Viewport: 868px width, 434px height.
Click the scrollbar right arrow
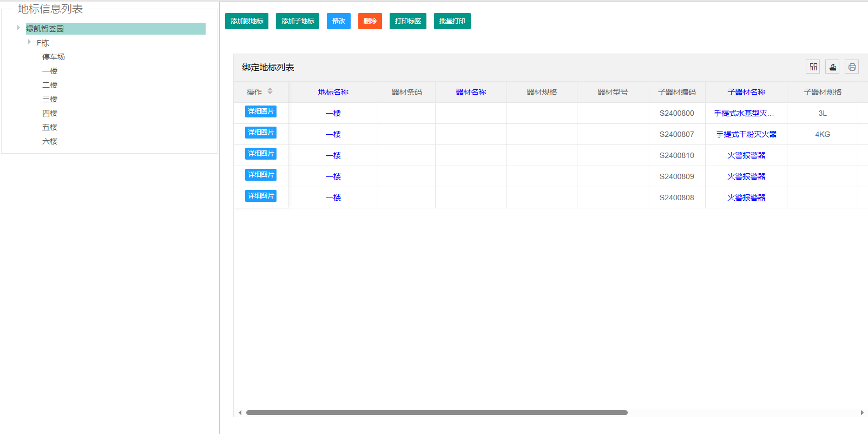tap(862, 412)
